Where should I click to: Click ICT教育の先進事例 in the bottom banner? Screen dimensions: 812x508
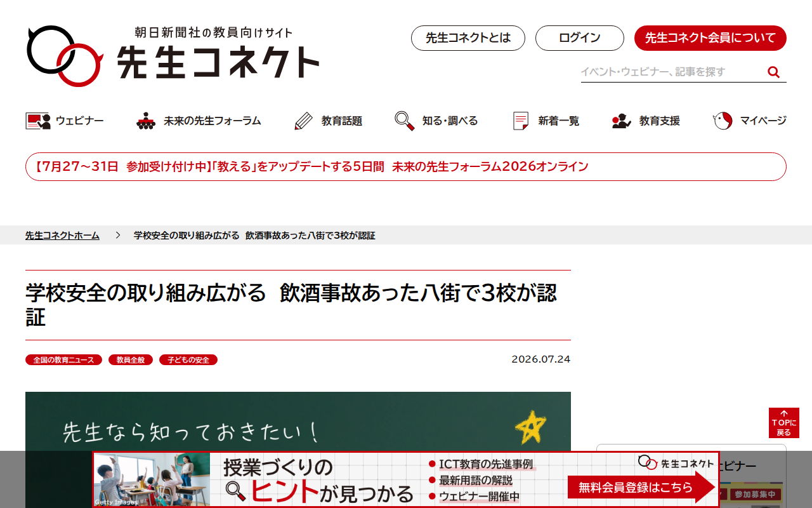tap(486, 464)
